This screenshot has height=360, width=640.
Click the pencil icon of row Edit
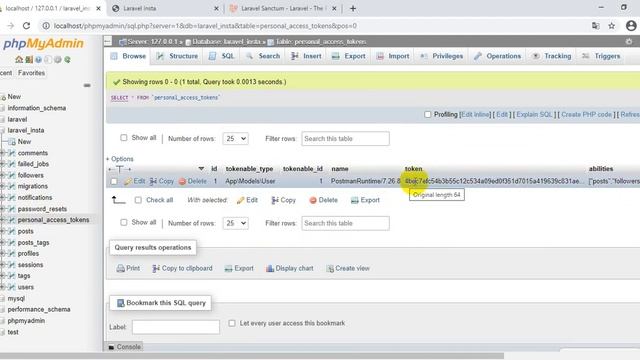coord(128,181)
